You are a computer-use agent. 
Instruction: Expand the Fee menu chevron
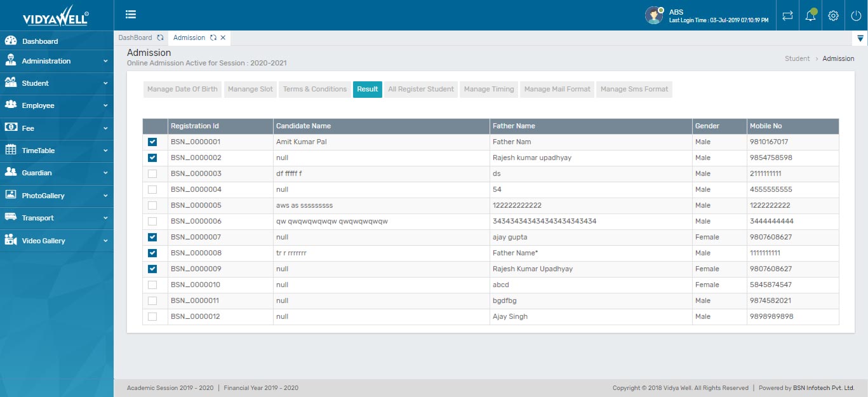point(105,128)
